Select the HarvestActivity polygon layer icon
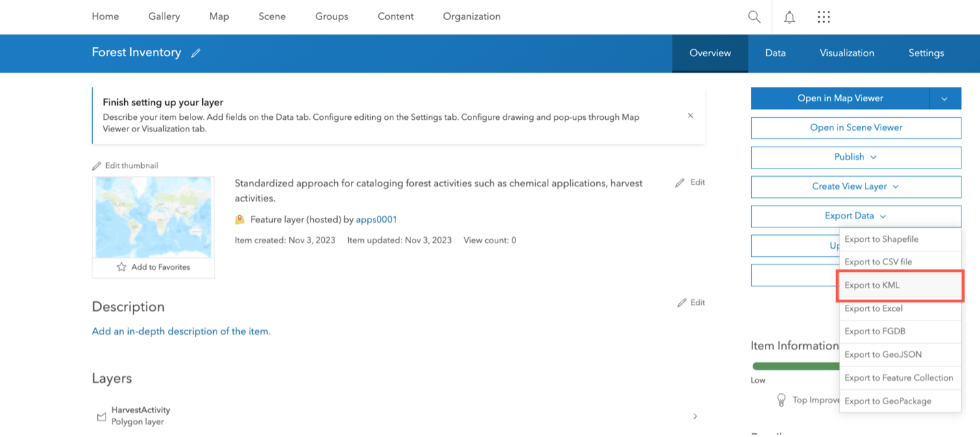This screenshot has height=437, width=980. point(100,415)
